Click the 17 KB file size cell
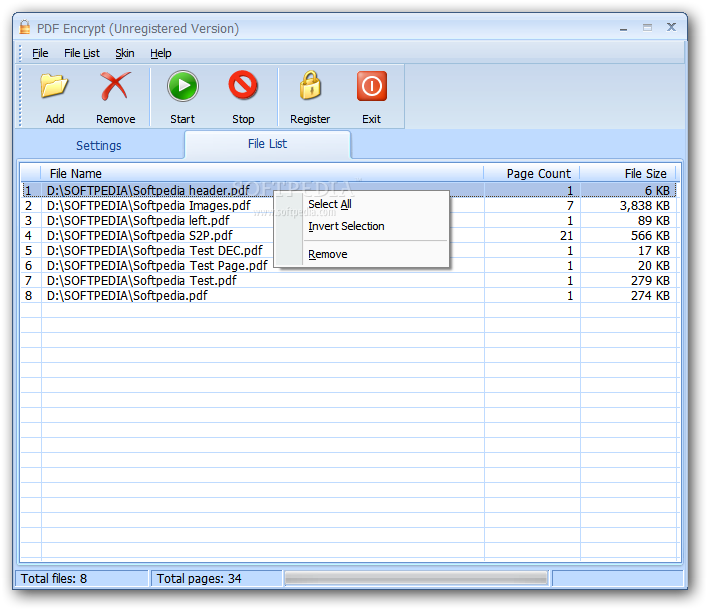Viewport: 708px width, 610px height. tap(654, 250)
